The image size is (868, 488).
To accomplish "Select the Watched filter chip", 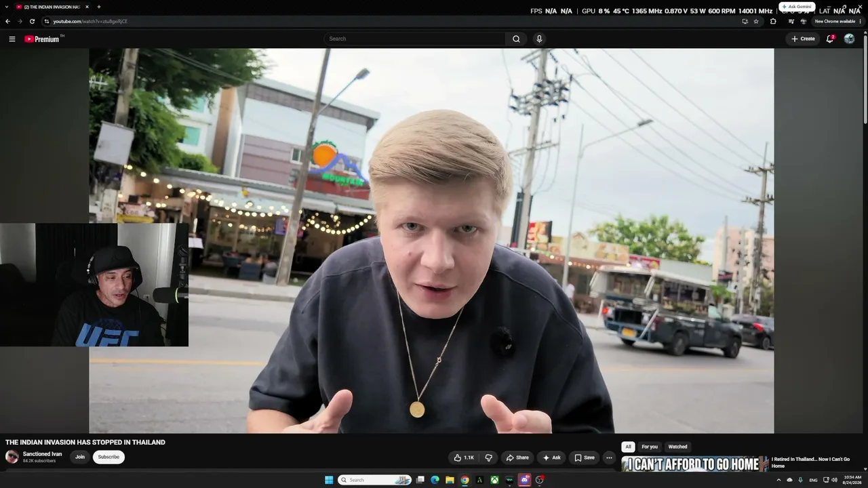I will tap(677, 447).
